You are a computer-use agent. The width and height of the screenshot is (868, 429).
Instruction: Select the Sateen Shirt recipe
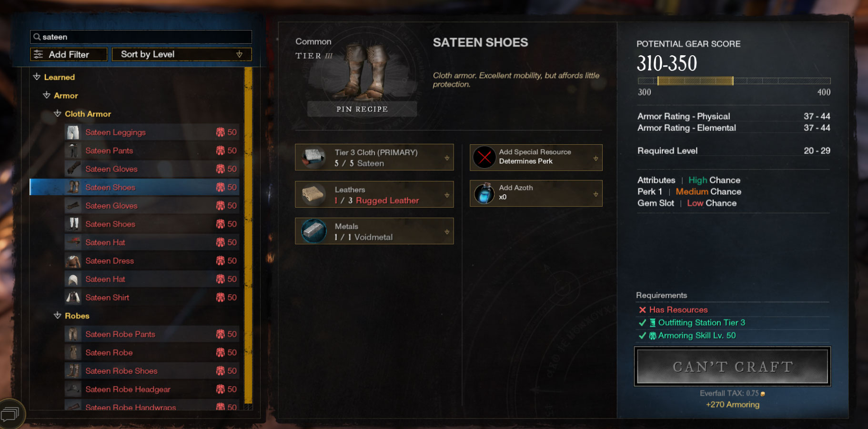coord(151,298)
